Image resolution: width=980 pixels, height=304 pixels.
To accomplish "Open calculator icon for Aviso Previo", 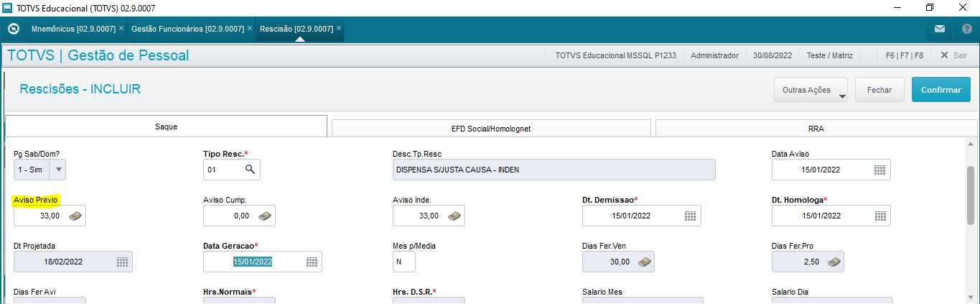I will point(75,216).
